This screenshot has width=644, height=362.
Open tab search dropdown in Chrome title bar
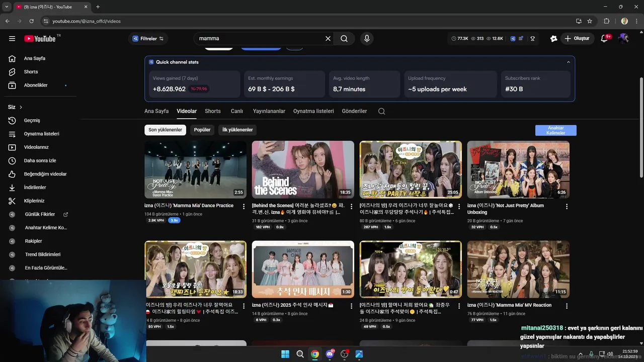click(7, 7)
